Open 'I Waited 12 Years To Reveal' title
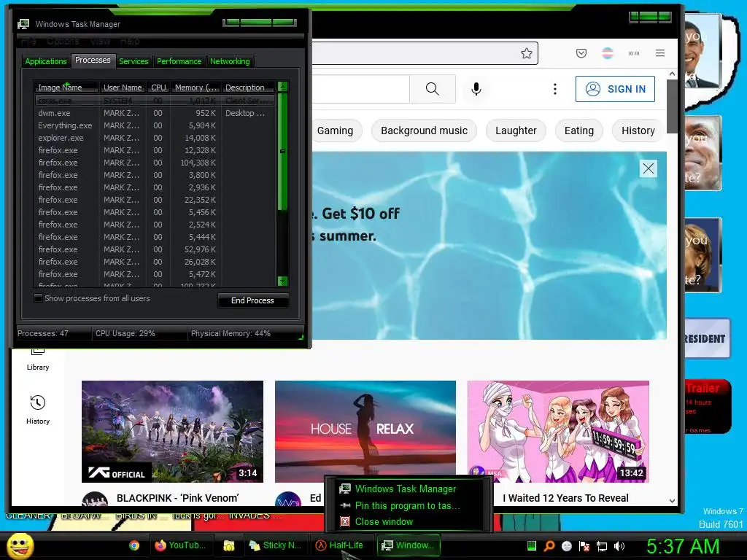Viewport: 747px width, 560px height. tap(565, 498)
